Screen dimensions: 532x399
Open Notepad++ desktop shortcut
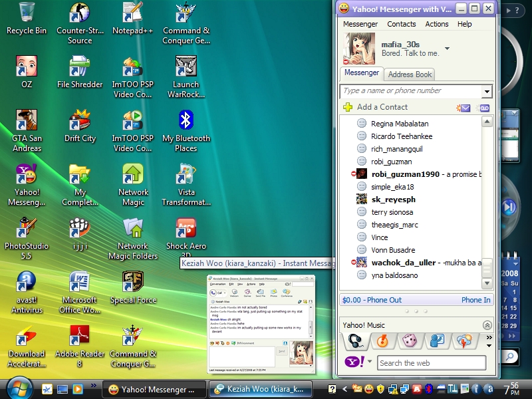[x=132, y=13]
